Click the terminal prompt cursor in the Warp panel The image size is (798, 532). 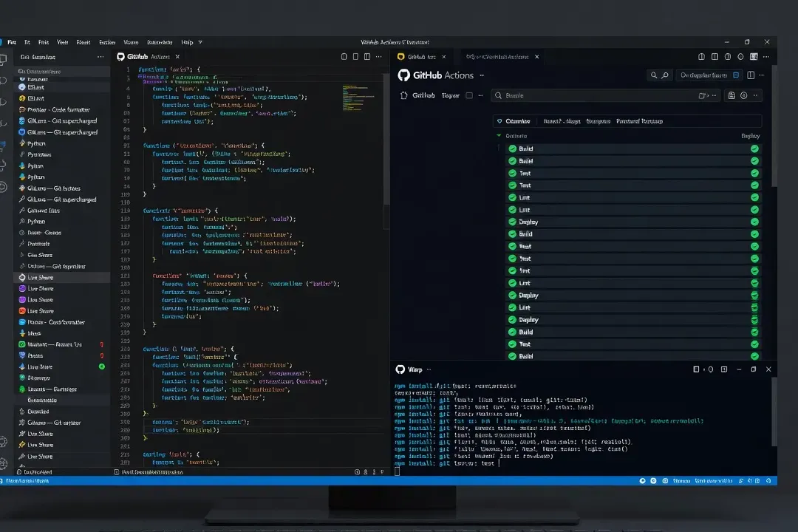(398, 471)
